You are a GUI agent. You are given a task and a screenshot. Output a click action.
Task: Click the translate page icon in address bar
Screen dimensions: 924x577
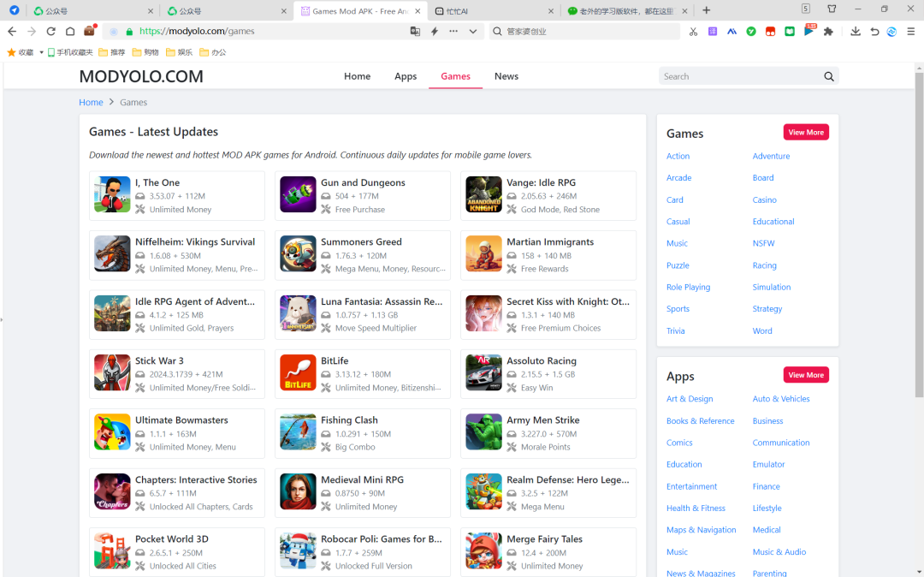pos(416,31)
